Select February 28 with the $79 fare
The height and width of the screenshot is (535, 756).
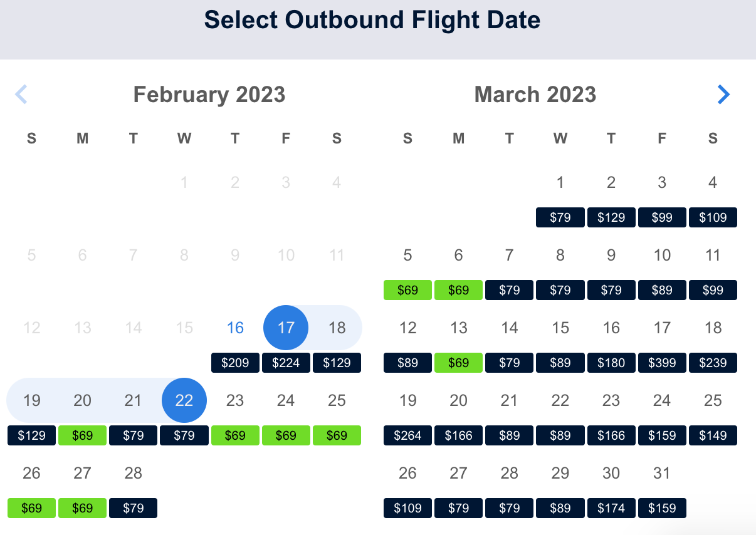click(x=133, y=508)
